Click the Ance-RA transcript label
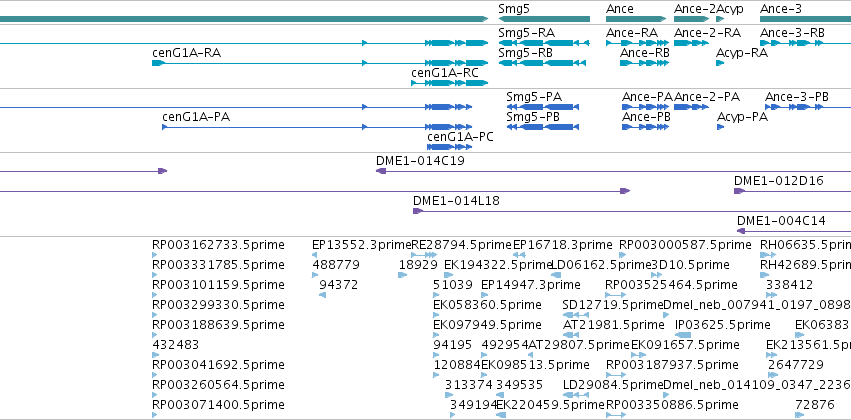This screenshot has height=420, width=851. (632, 33)
